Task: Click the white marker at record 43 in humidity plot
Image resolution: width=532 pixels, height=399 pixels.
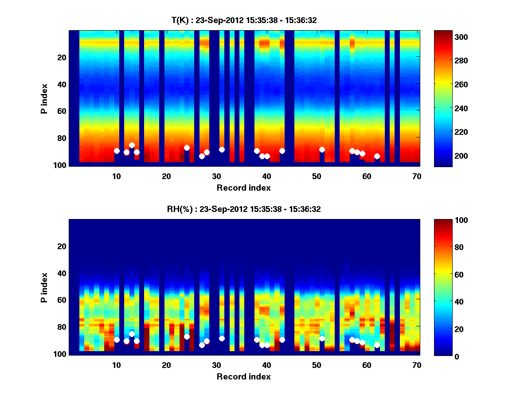Action: [x=282, y=340]
